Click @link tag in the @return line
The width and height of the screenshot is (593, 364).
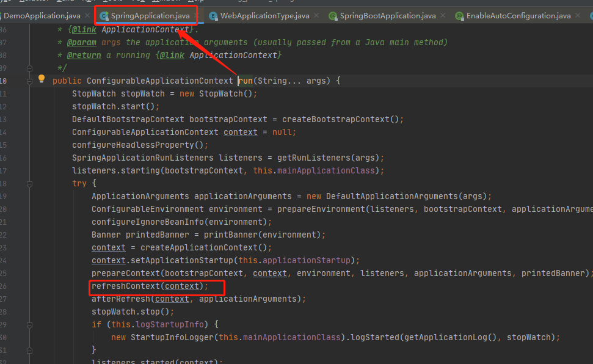[172, 55]
